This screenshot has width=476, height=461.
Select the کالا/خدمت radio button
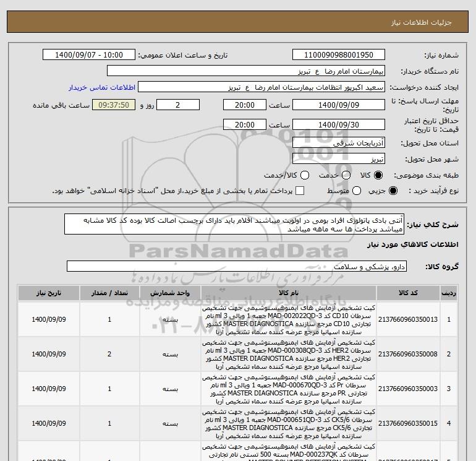(305, 175)
